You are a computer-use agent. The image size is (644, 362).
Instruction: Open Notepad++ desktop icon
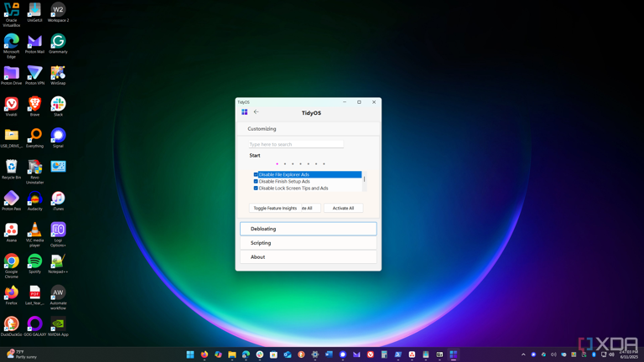tap(58, 262)
